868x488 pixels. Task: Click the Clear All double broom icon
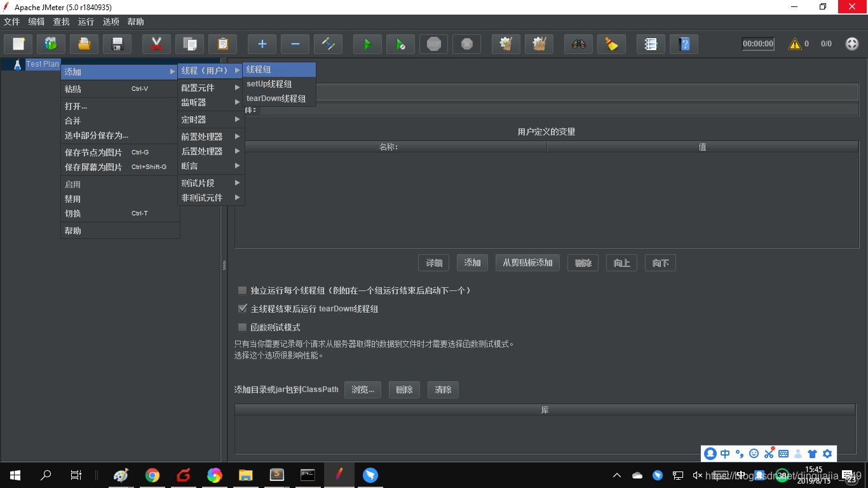(539, 44)
